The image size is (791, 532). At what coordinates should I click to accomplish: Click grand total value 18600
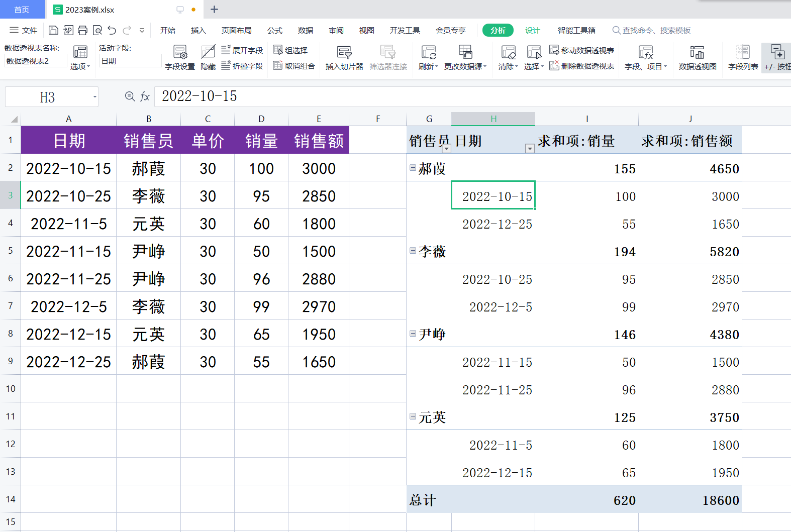721,500
